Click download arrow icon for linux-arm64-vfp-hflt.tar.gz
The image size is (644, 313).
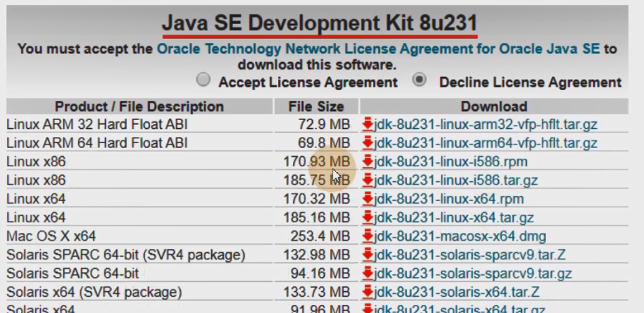368,143
